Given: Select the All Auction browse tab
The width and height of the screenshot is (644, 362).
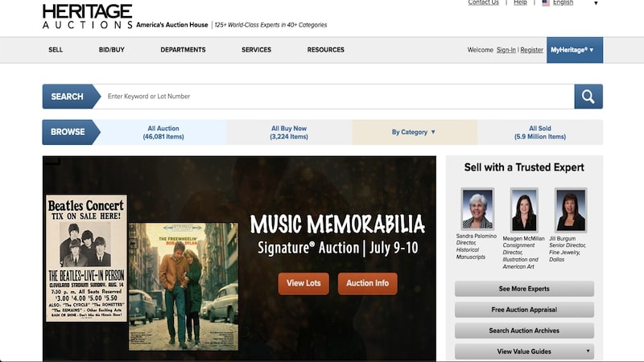Looking at the screenshot, I should (163, 132).
